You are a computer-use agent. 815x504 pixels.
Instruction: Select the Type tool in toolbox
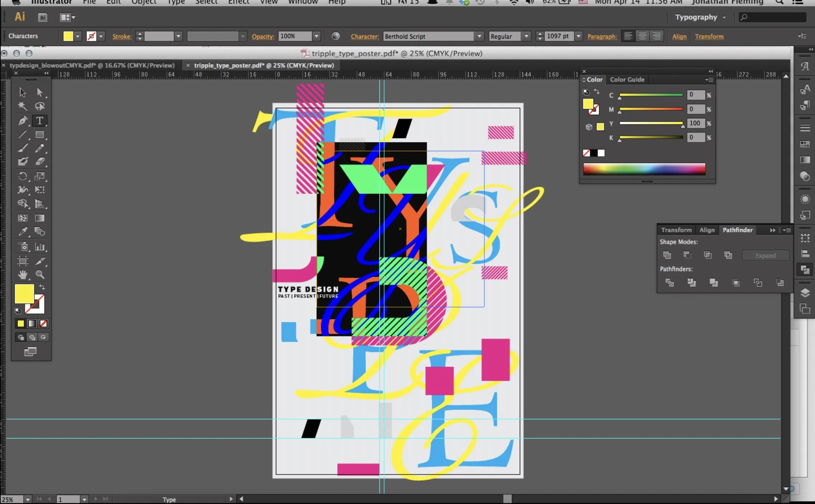click(39, 121)
